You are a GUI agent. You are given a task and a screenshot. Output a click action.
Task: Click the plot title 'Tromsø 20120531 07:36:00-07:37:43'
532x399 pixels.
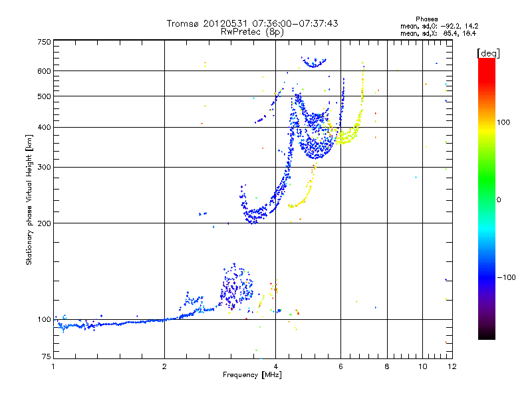(252, 23)
